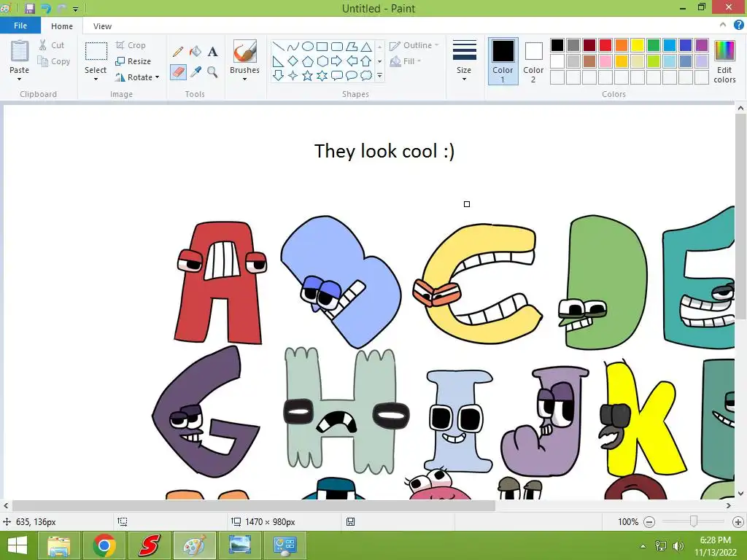Click the Brushes tool icon
This screenshot has width=747, height=560.
tap(245, 51)
